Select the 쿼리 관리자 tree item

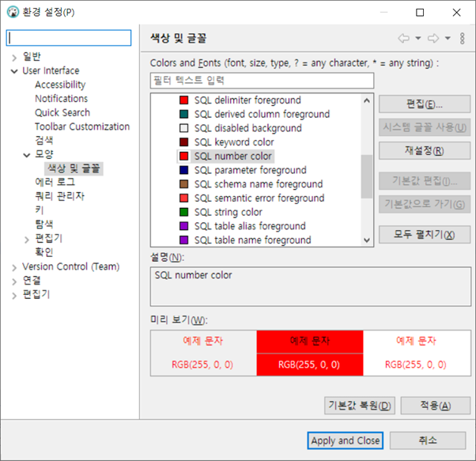tap(60, 196)
